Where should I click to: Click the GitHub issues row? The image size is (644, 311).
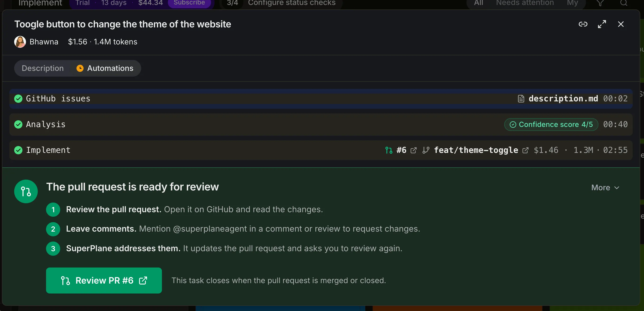[x=321, y=99]
